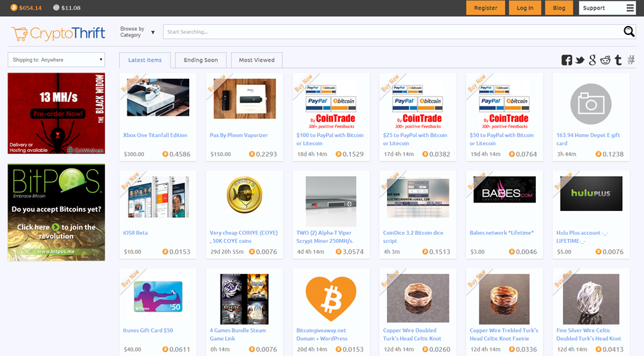This screenshot has width=644, height=356.
Task: Click the 3.0574 bitcoin price on Viper miner
Action: click(x=349, y=252)
